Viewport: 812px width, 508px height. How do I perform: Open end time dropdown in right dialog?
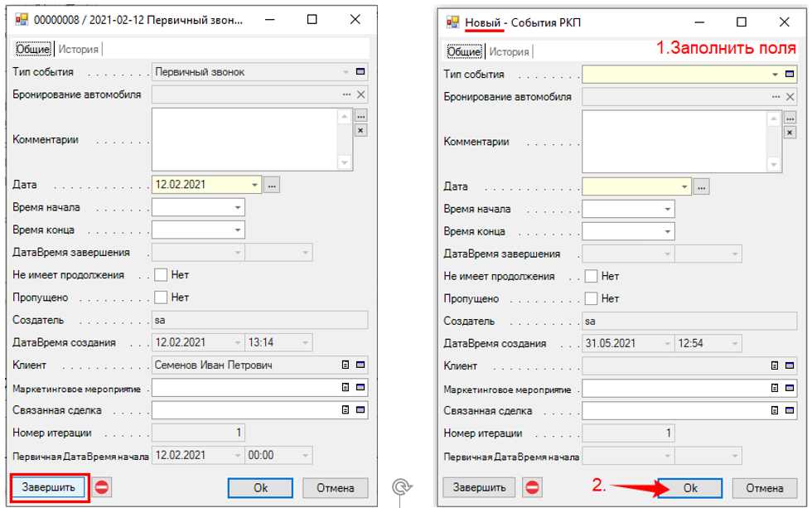tap(668, 231)
